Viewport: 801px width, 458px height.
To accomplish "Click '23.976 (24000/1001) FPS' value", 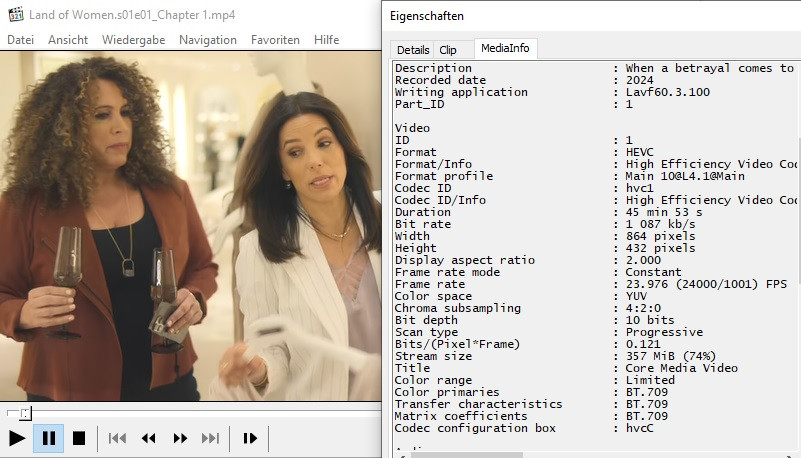I will point(706,284).
